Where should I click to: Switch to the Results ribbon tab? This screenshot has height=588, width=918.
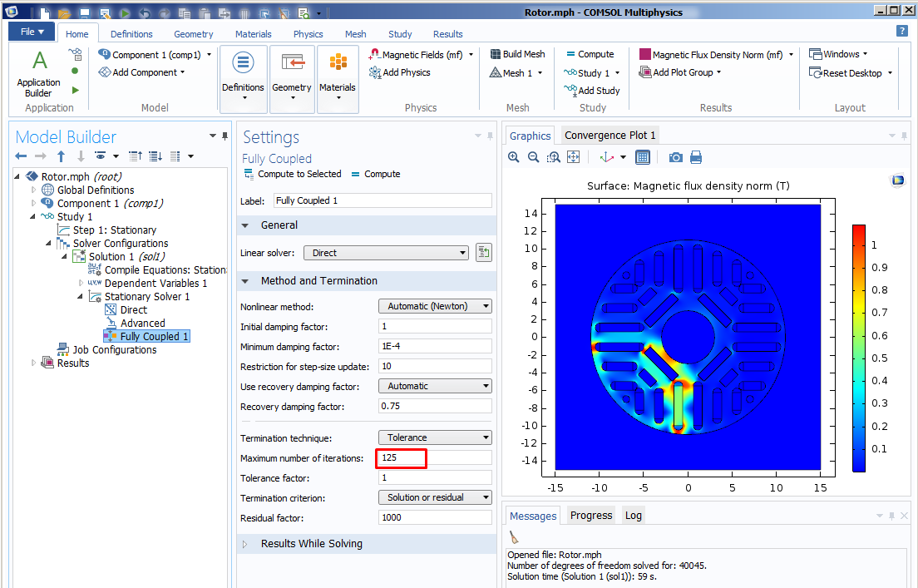click(x=448, y=34)
